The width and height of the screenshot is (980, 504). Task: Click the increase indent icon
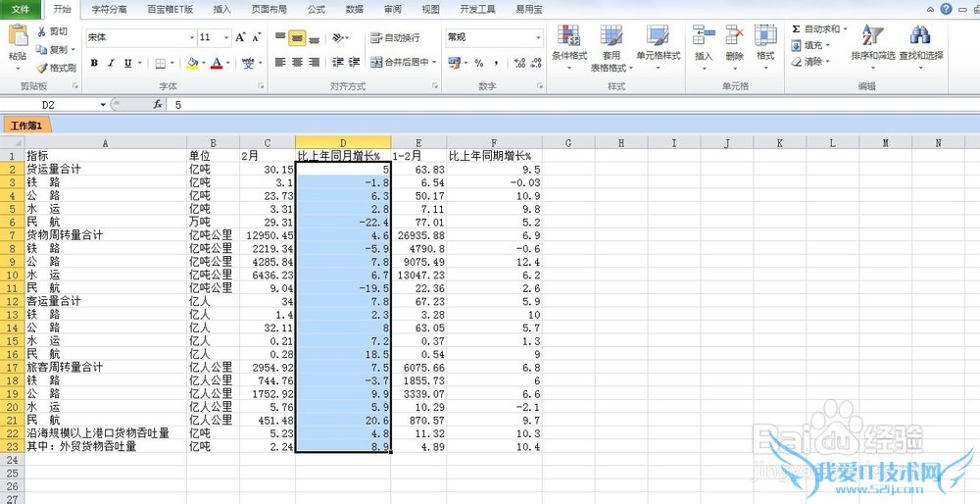(x=355, y=63)
